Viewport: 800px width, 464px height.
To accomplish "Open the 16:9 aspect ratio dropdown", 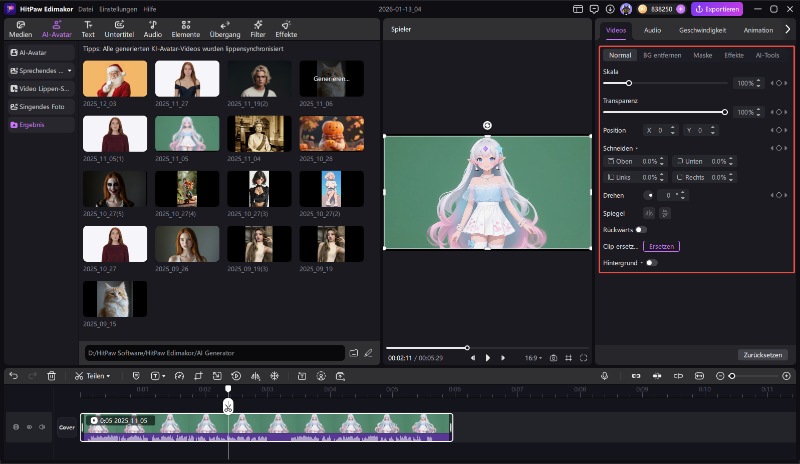I will click(531, 357).
